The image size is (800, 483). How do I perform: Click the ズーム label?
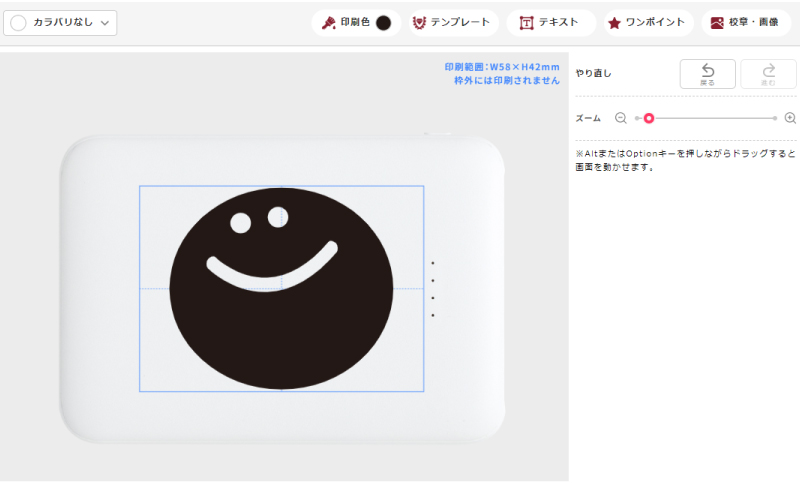point(588,118)
